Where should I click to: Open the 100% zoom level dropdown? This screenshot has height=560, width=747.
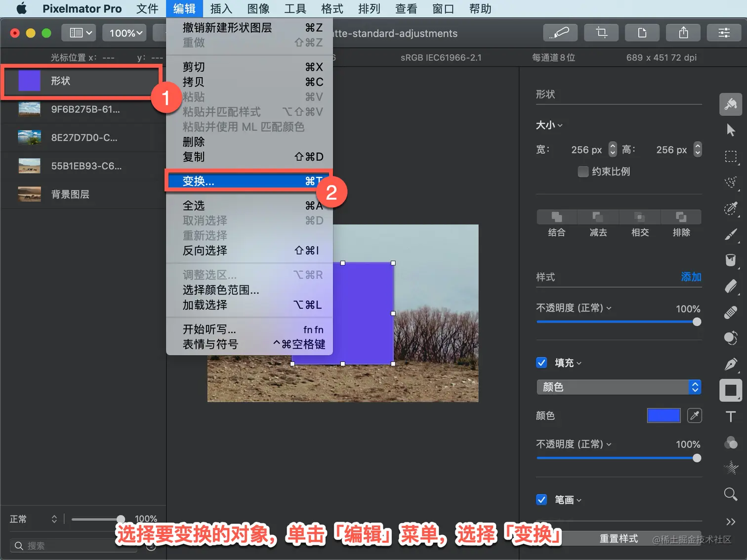124,33
